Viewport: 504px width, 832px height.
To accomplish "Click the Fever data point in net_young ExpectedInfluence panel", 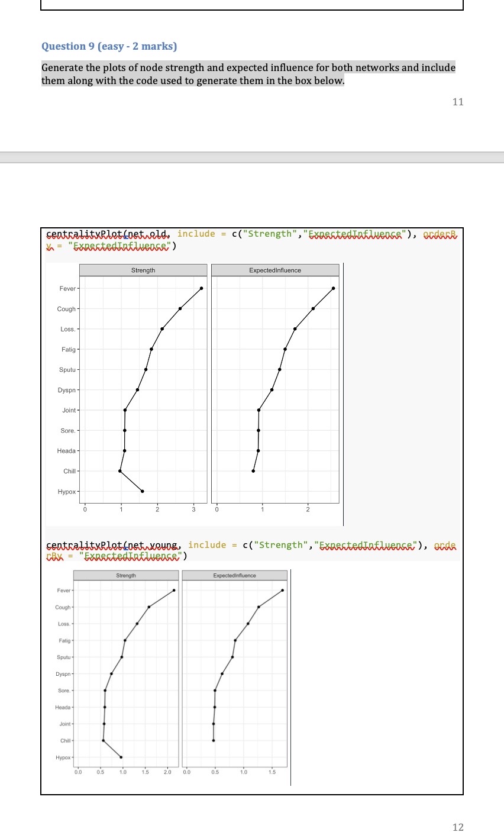I will pos(282,590).
